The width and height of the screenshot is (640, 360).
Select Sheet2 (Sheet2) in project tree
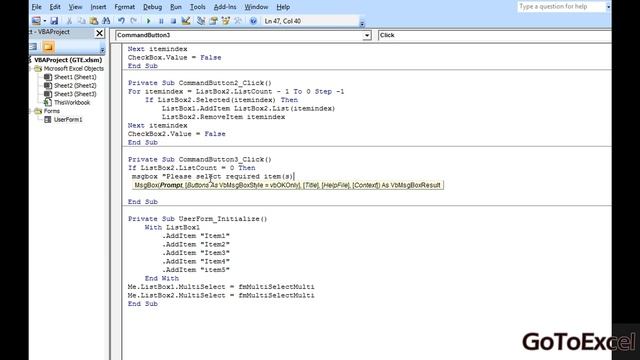click(x=75, y=86)
